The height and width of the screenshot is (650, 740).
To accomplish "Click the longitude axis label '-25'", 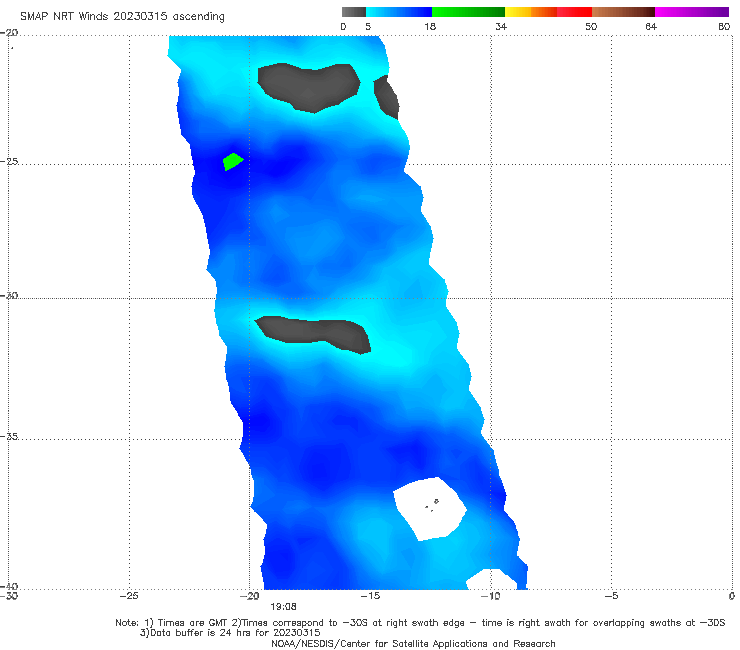I will (129, 596).
